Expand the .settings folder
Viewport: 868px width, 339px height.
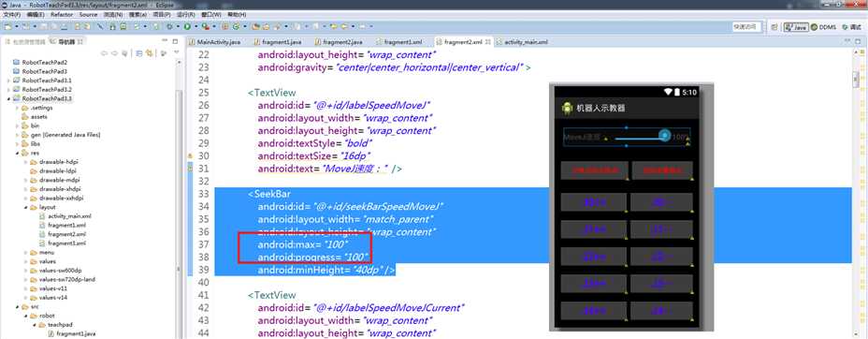(17, 108)
